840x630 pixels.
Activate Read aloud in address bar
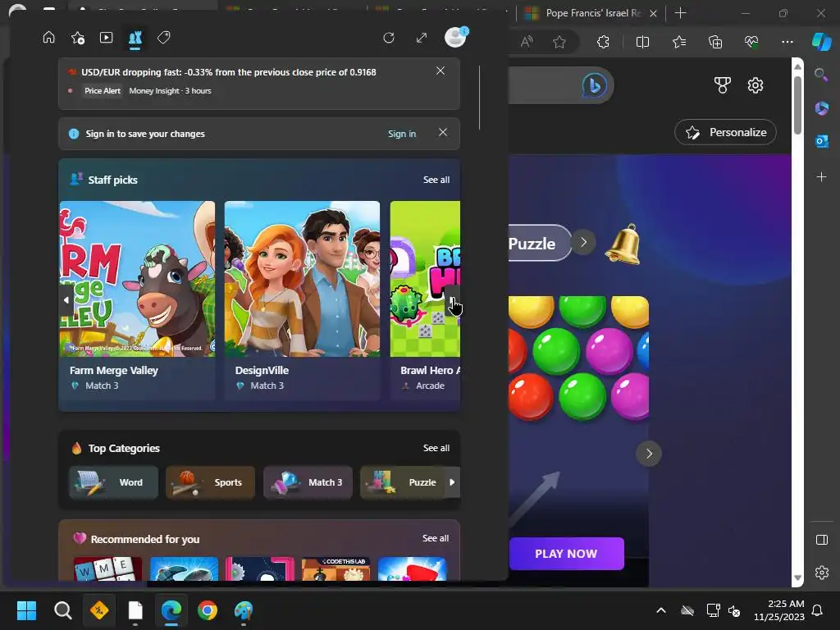pos(527,42)
